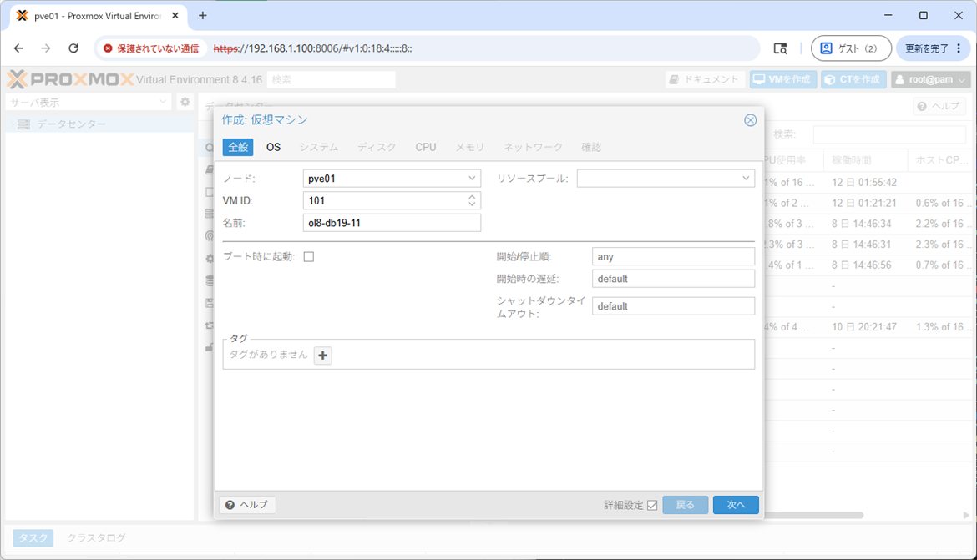
Task: Click the 開始時の遅延 input field
Action: [x=673, y=279]
